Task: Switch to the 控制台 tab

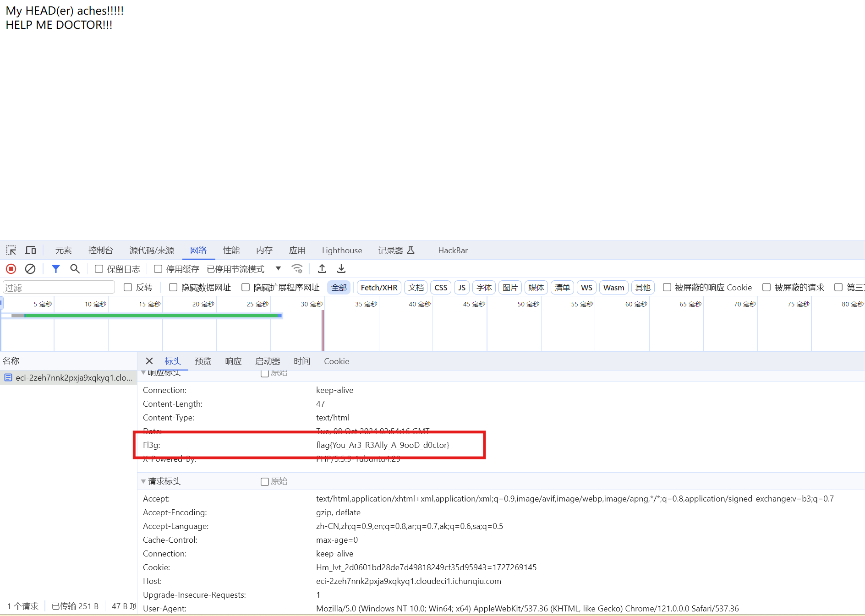Action: [100, 250]
